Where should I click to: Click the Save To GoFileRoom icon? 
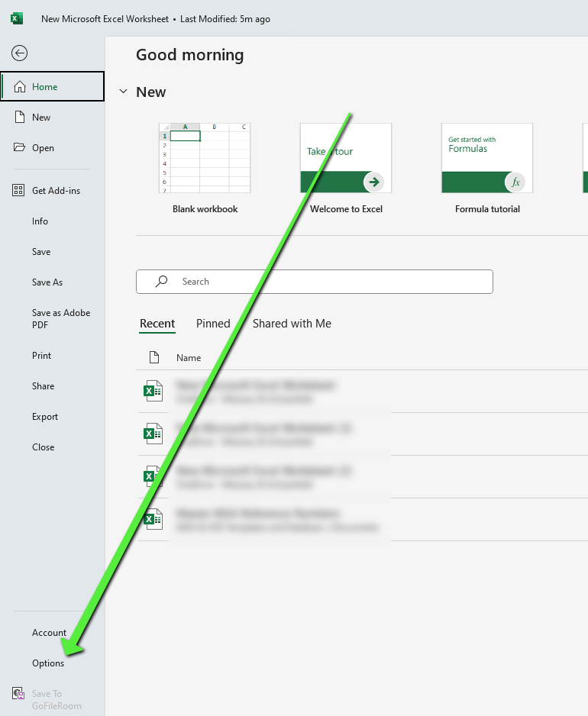coord(19,694)
